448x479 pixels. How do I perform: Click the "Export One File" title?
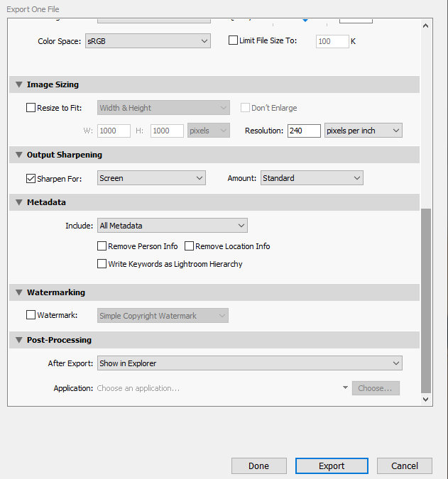33,9
